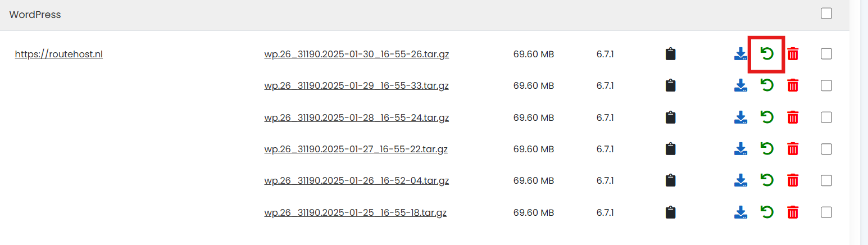This screenshot has width=868, height=245.
Task: Open wp.26_31190.2025-01-28_16-55-24.tar.gz file link
Action: pyautogui.click(x=356, y=118)
